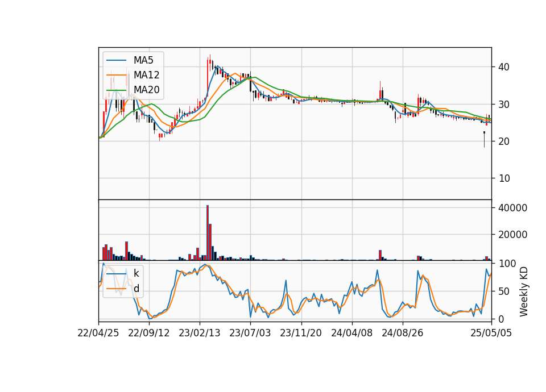Click the KD axis value 50

[504, 291]
